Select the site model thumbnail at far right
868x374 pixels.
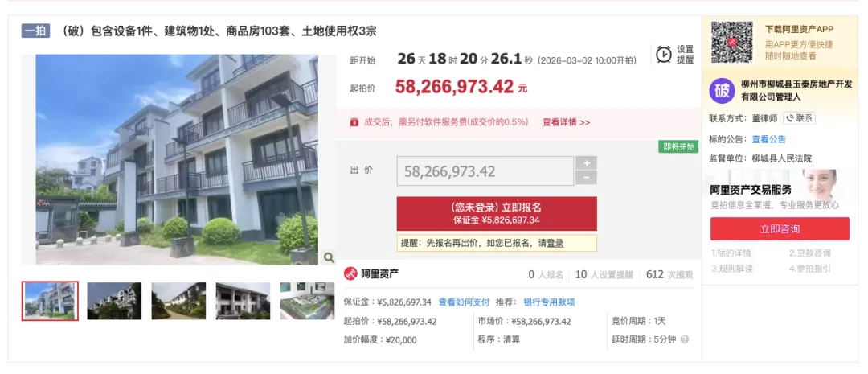[307, 301]
